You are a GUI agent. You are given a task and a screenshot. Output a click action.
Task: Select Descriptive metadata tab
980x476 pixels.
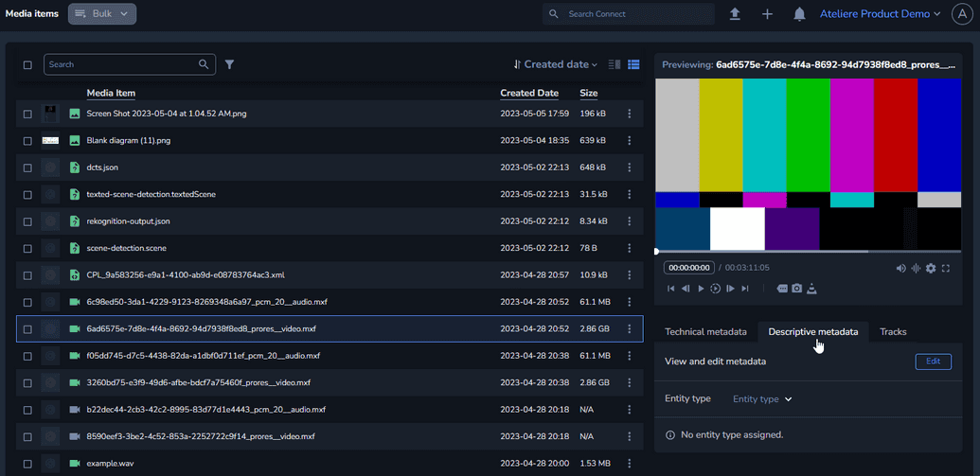(813, 332)
